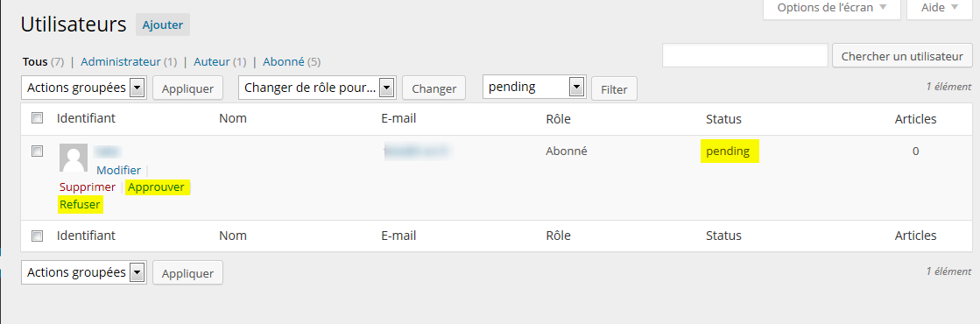Open the pending status filter dropdown
This screenshot has height=324, width=980.
[534, 87]
